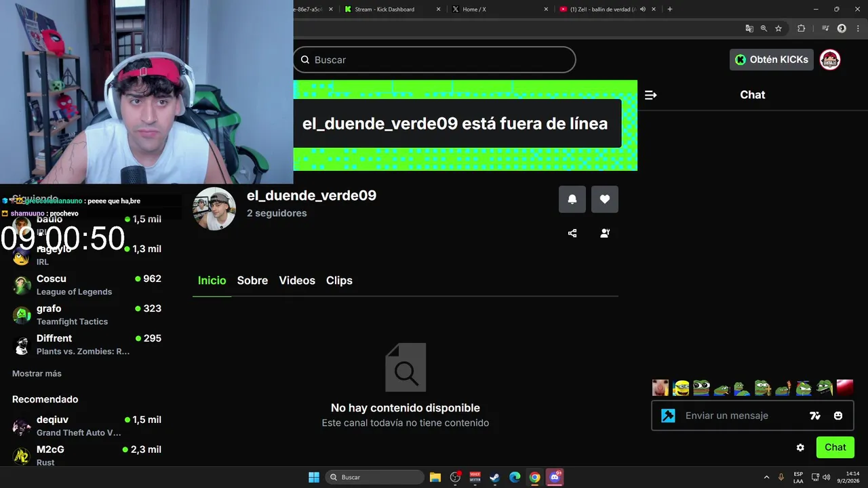Close the Stream - Kick Dashboard tab
This screenshot has height=488, width=868.
pos(438,9)
